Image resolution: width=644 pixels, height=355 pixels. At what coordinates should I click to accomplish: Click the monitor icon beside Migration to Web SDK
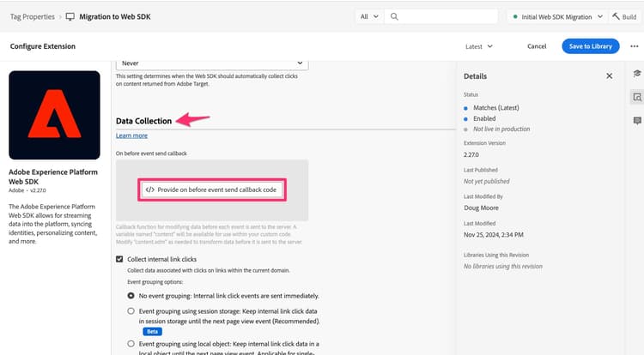(70, 17)
